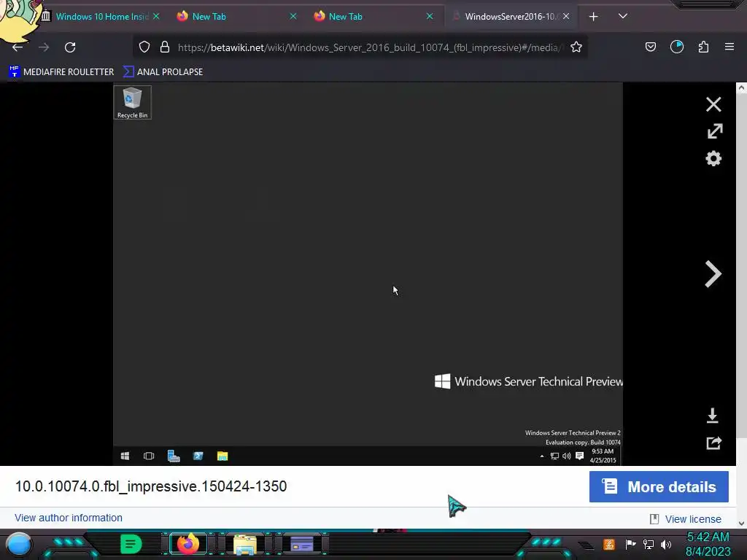Open the View license link
Viewport: 747px width, 560px height.
693,519
